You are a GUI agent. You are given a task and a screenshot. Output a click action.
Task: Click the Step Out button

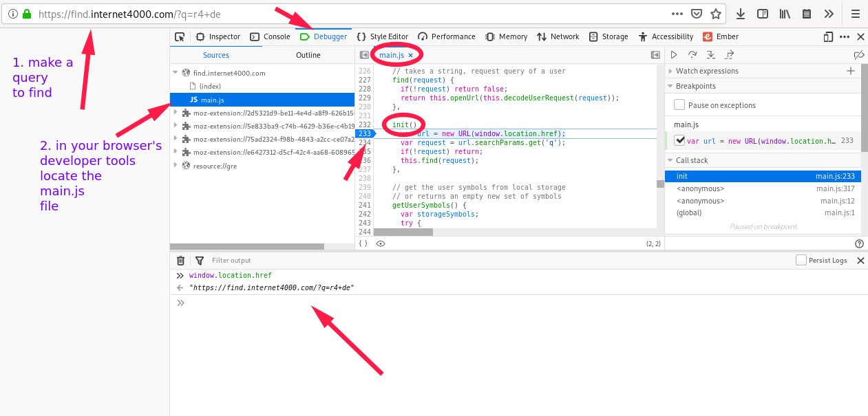730,55
